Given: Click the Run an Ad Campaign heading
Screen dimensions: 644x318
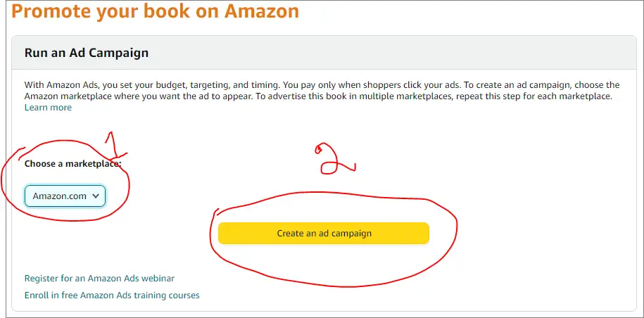Looking at the screenshot, I should [x=87, y=53].
